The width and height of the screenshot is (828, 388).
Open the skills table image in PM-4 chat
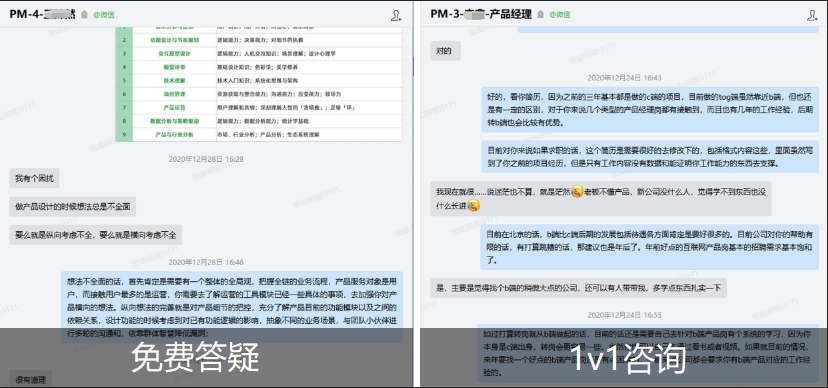[x=259, y=84]
